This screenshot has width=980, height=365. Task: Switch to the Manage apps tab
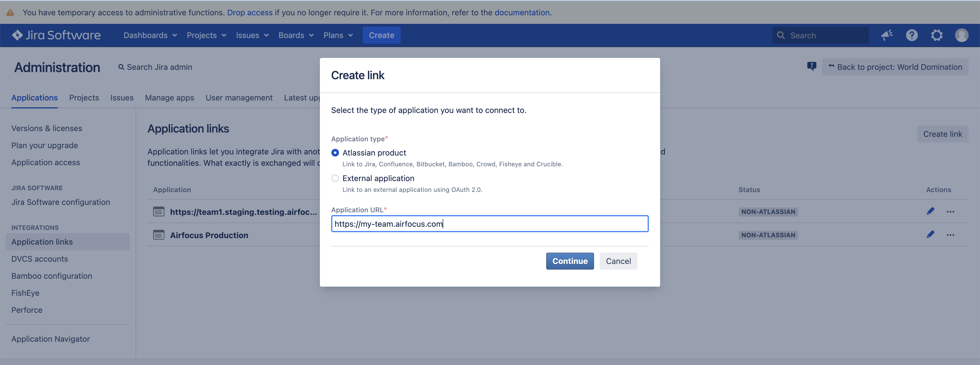pos(169,98)
